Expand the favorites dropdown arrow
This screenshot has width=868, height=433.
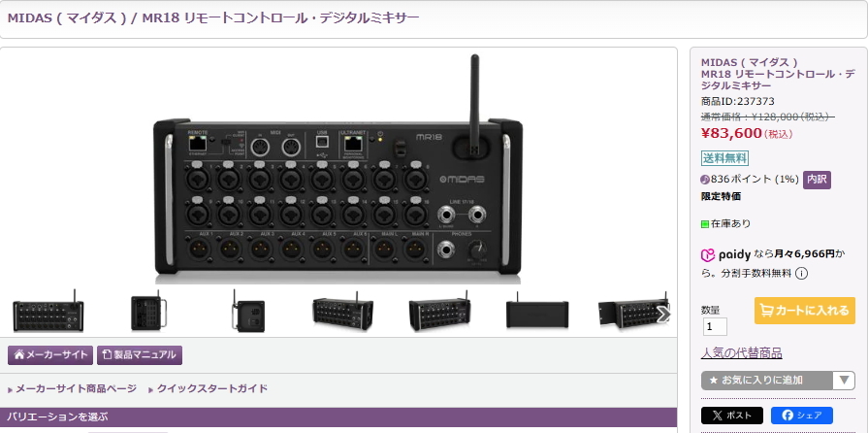(844, 381)
